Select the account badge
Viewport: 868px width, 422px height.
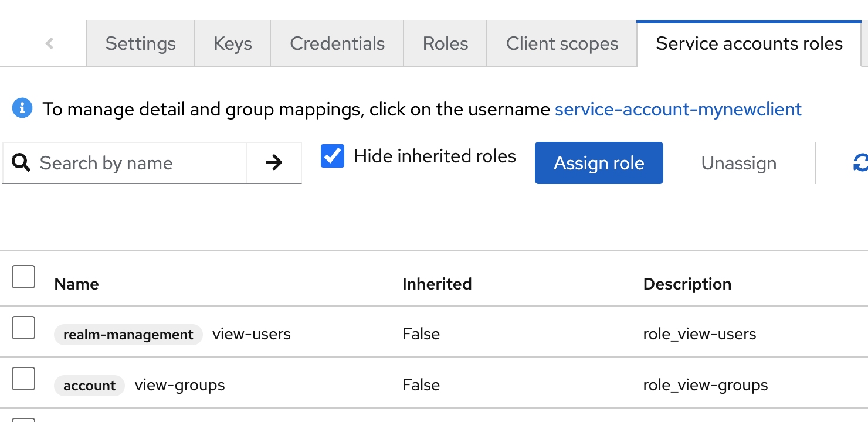click(89, 385)
